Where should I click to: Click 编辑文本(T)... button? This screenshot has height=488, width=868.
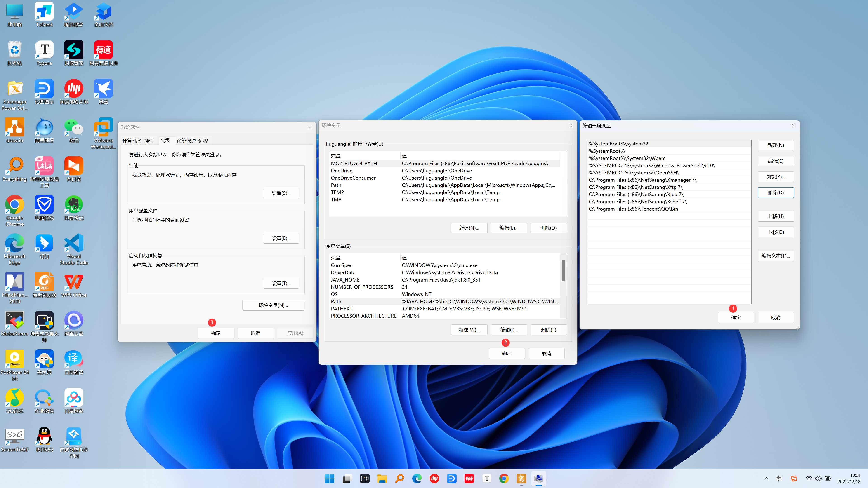(776, 256)
